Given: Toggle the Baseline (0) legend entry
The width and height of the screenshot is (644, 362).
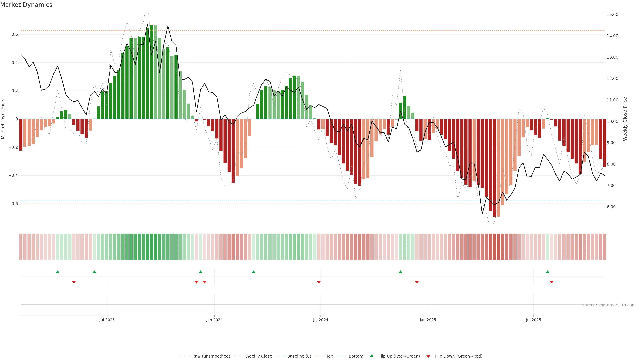Looking at the screenshot, I should point(299,356).
